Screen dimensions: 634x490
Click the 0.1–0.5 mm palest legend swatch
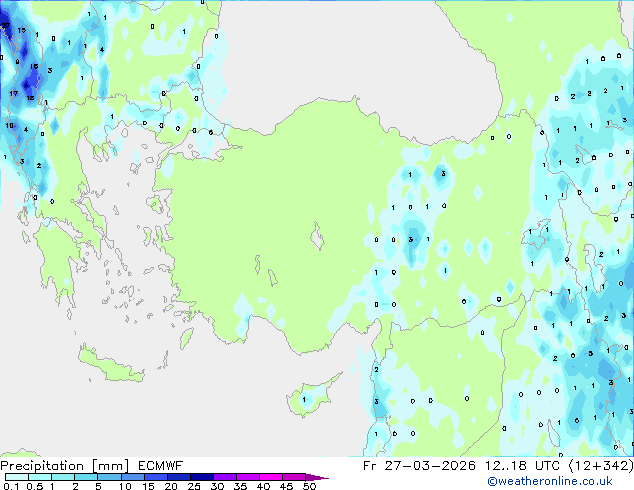(17, 477)
